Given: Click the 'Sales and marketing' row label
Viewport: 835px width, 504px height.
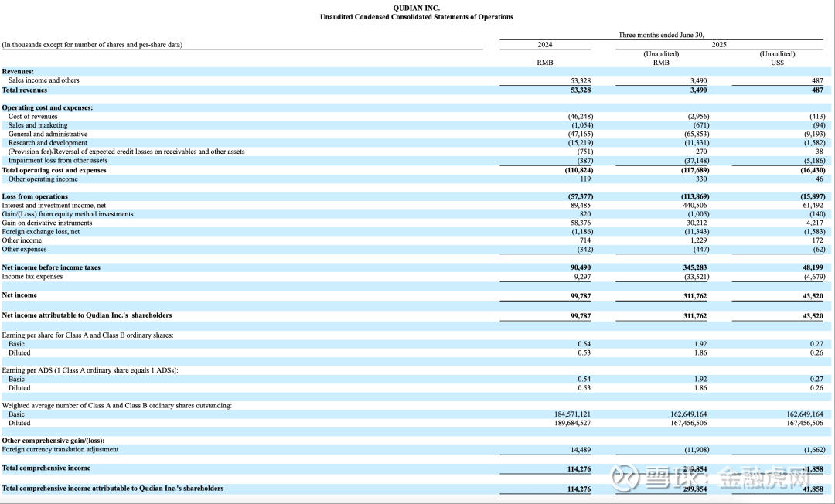Looking at the screenshot, I should (38, 125).
